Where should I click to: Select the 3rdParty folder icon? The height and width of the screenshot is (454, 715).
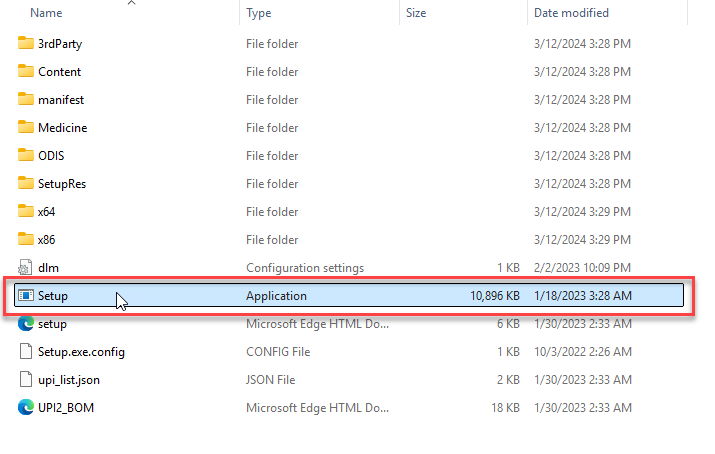click(x=26, y=44)
